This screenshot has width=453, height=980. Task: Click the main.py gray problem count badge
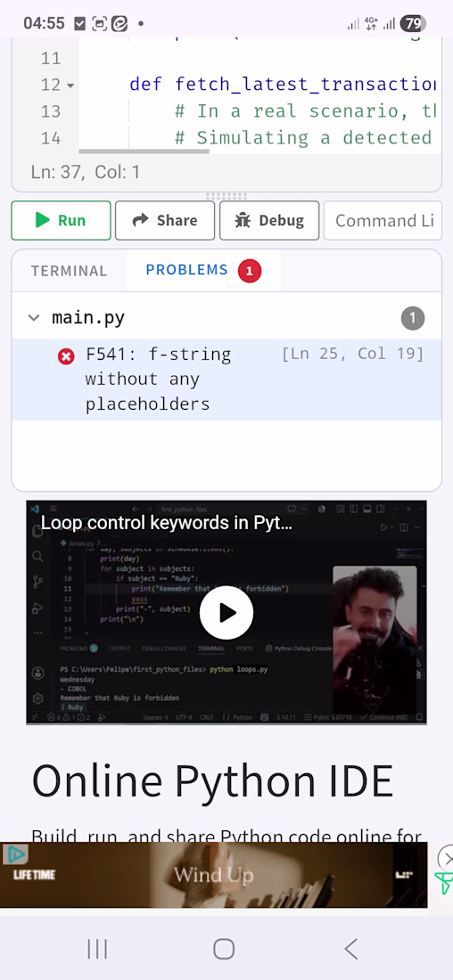coord(412,318)
